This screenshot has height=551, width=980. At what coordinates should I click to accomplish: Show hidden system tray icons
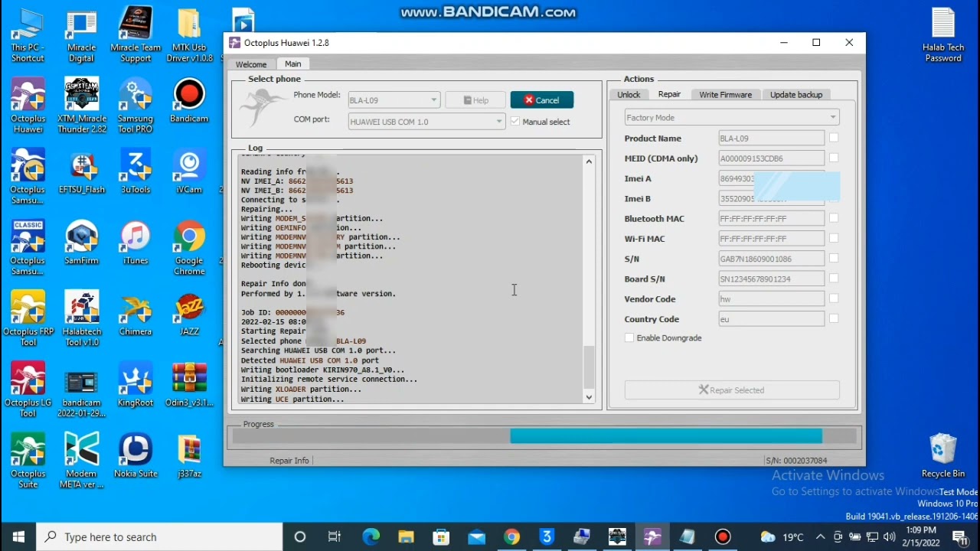click(821, 536)
